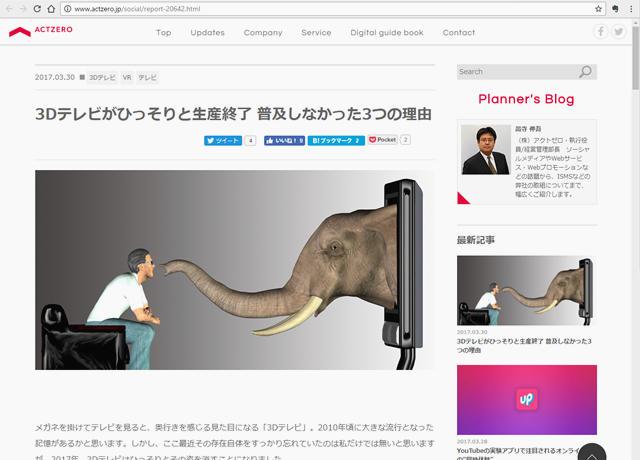Open the Facebook page icon in header
640x460 pixels.
[601, 32]
